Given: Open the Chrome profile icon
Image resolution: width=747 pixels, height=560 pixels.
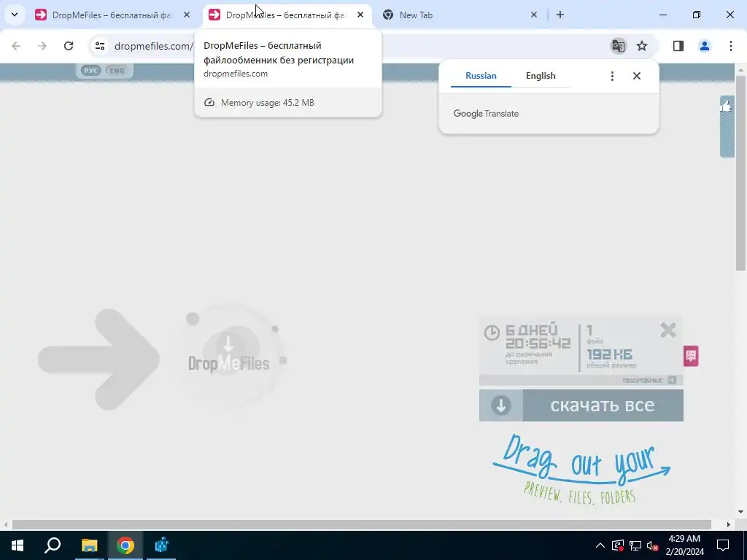Looking at the screenshot, I should click(x=705, y=46).
